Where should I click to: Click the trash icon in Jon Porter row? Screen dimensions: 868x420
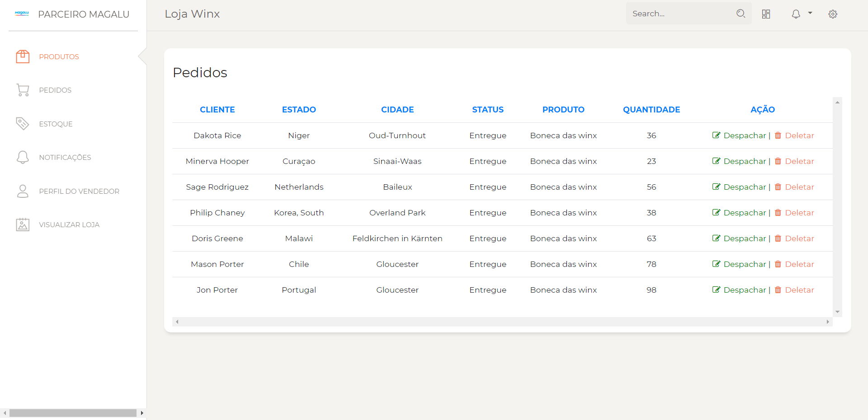click(778, 289)
